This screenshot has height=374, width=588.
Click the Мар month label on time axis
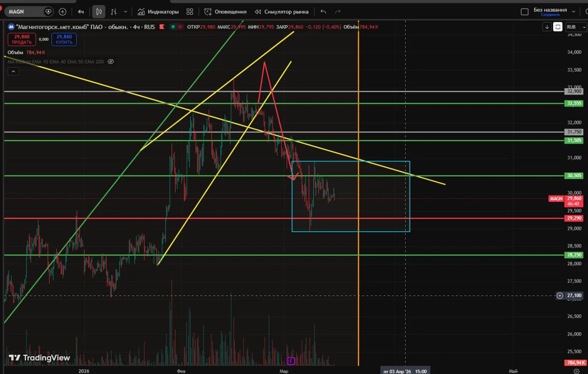click(284, 371)
